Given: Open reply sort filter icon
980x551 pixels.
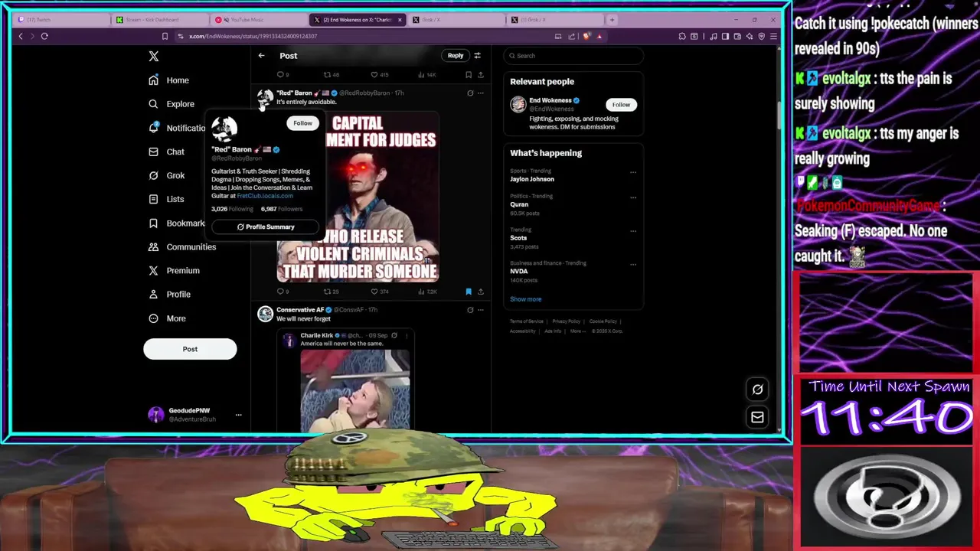Looking at the screenshot, I should pyautogui.click(x=477, y=55).
